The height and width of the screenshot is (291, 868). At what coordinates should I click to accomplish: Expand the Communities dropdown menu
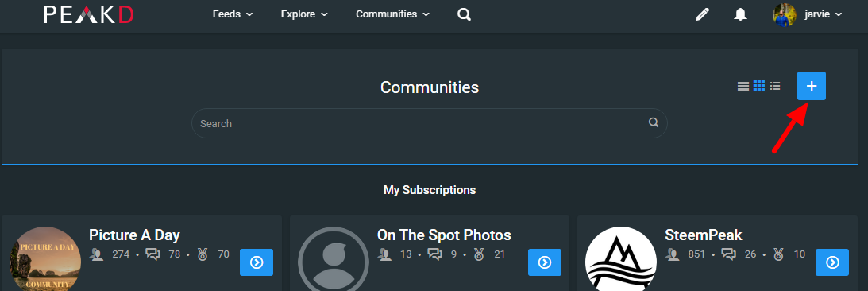(x=392, y=14)
